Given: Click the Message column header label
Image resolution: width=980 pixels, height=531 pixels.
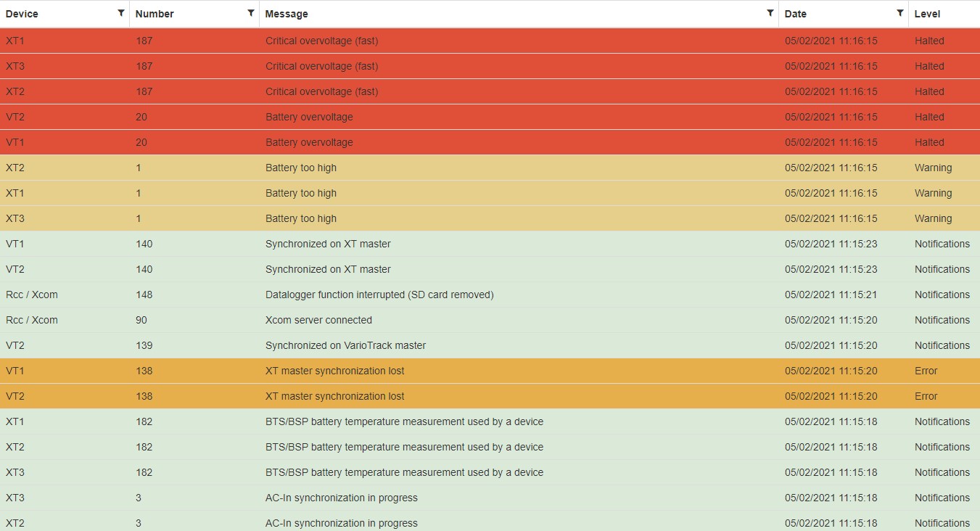Looking at the screenshot, I should point(287,14).
